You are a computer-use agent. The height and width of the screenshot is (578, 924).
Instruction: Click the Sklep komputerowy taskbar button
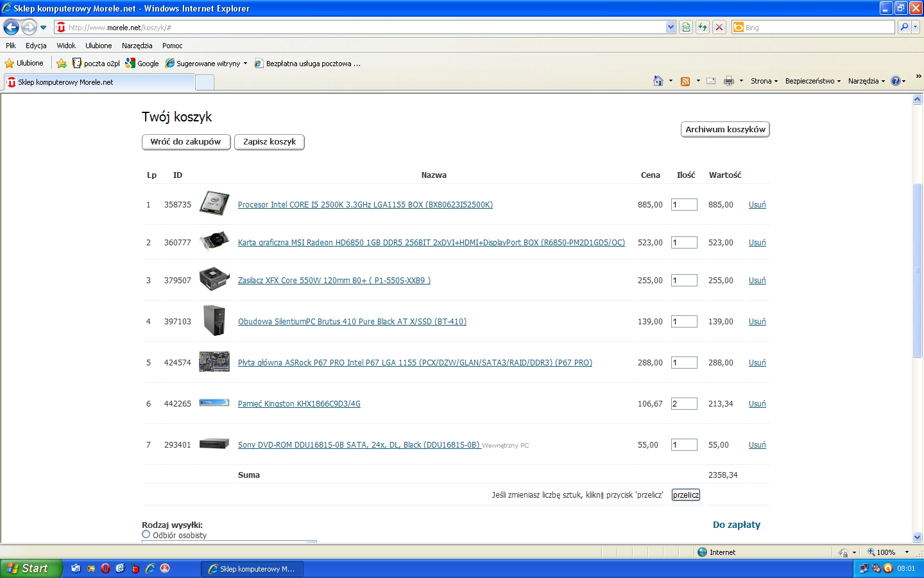[x=253, y=569]
